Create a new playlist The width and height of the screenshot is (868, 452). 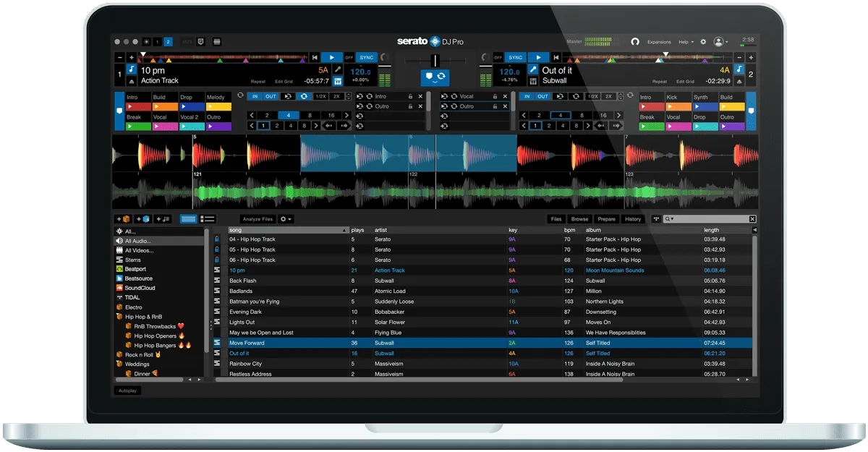click(x=161, y=218)
